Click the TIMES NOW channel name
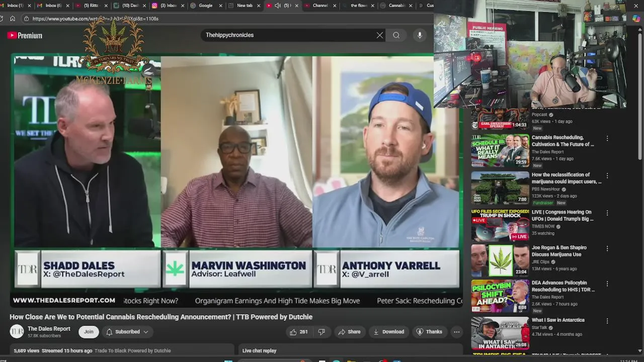This screenshot has height=362, width=644. tap(543, 226)
